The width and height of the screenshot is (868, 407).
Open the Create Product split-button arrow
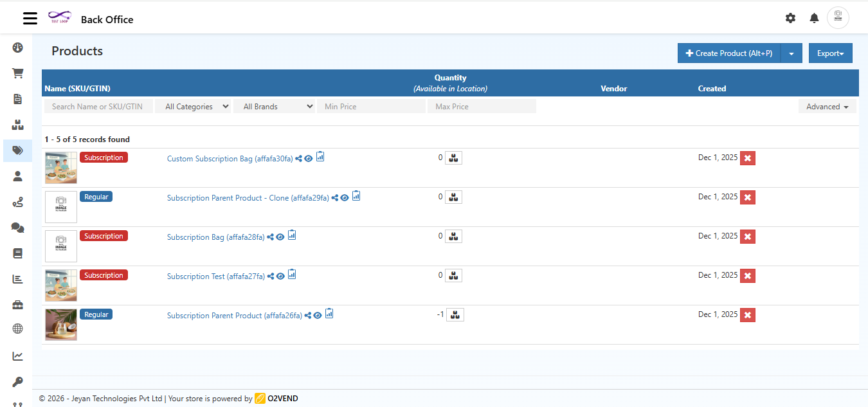[791, 53]
